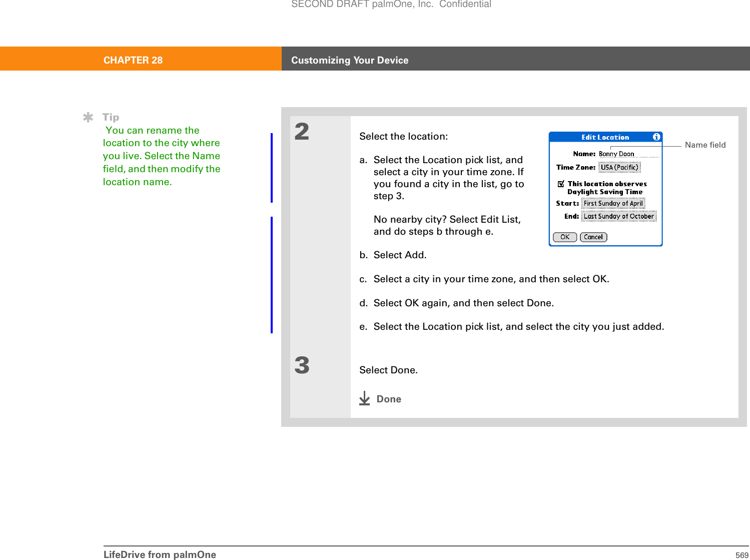
Task: Toggle the Daylight Saving Time checkbox
Action: coord(561,184)
